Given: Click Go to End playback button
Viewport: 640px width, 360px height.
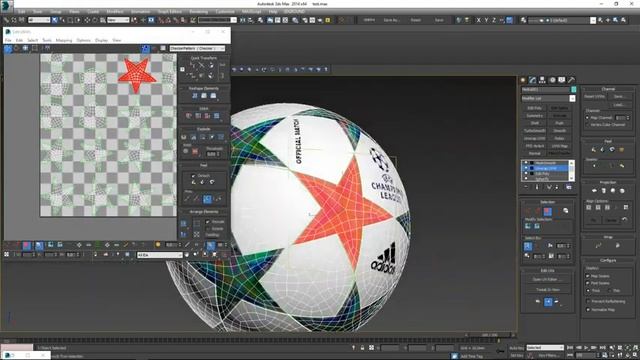Looking at the screenshot, I should click(602, 348).
